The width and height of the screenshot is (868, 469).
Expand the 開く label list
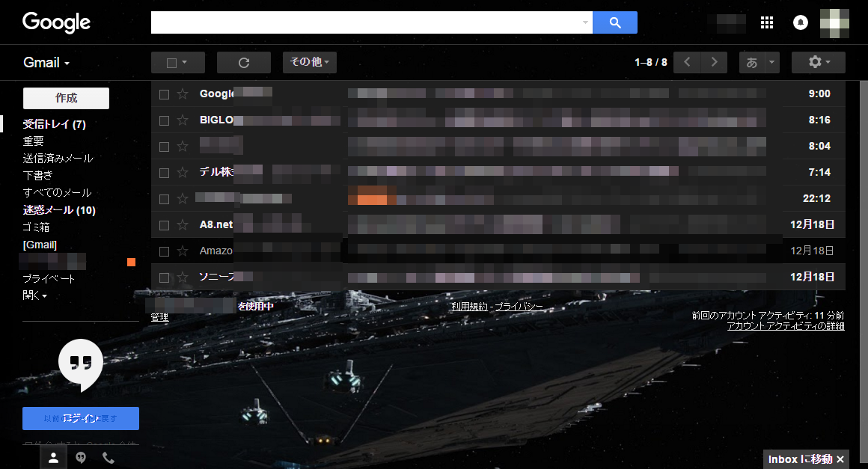coord(34,295)
